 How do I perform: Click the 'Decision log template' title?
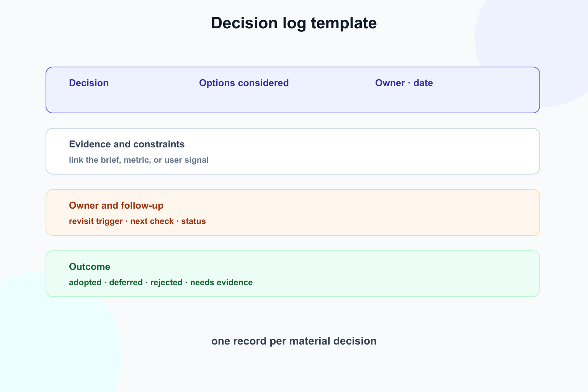(294, 23)
